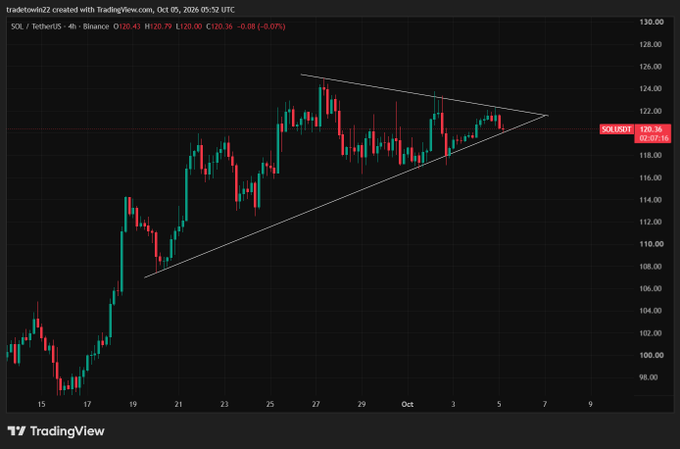Click the TradingView logo at bottom left
Screen dimensions: 680x449
click(56, 431)
